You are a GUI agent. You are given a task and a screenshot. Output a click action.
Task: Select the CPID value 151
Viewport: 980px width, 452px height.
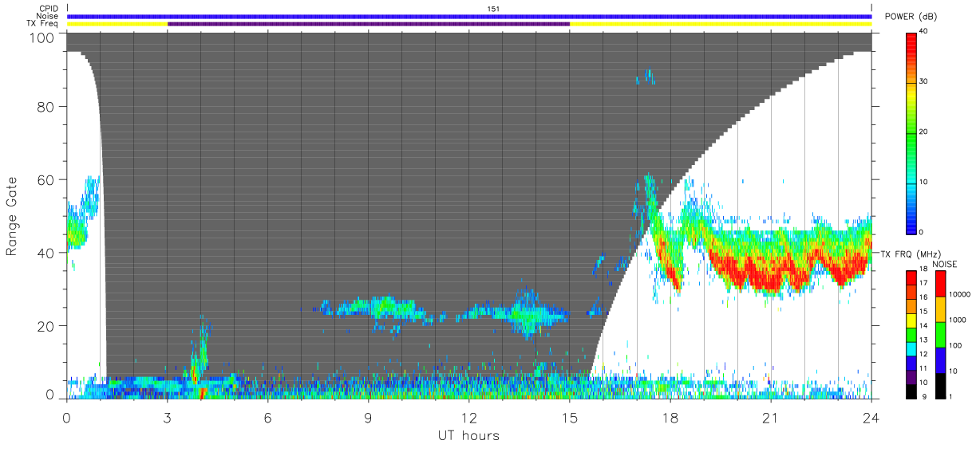pos(493,9)
